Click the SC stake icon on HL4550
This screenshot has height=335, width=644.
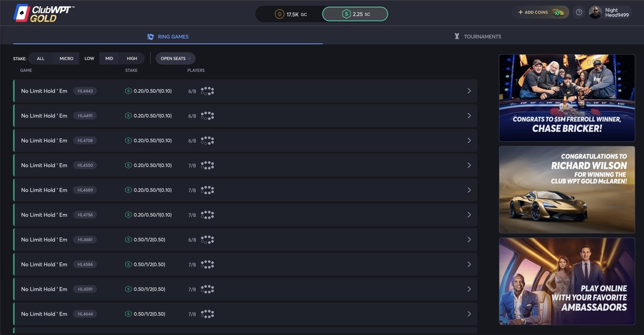(x=128, y=165)
